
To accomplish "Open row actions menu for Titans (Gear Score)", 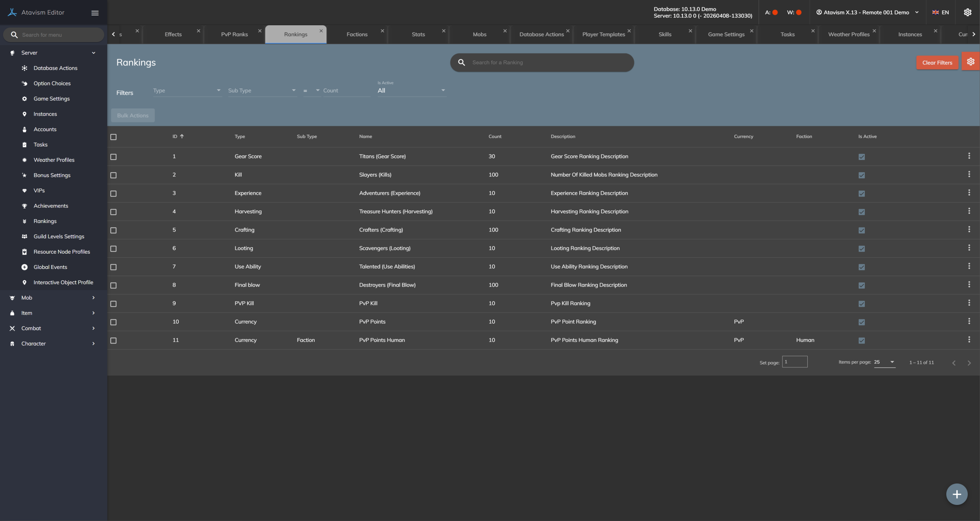I will [x=969, y=156].
